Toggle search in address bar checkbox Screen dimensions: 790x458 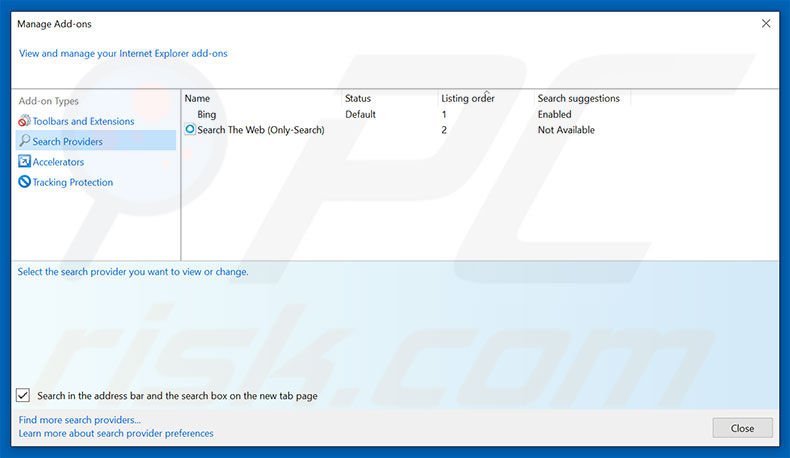coord(23,396)
